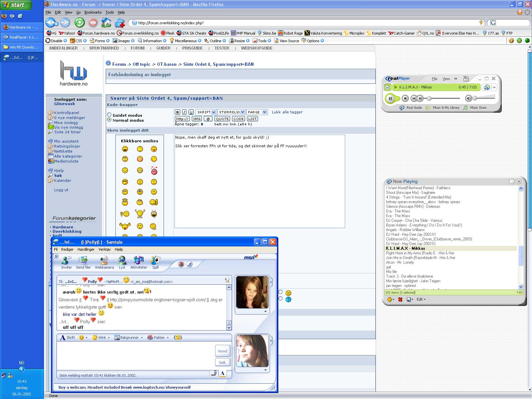Open RealPlayer View menu

[446, 79]
